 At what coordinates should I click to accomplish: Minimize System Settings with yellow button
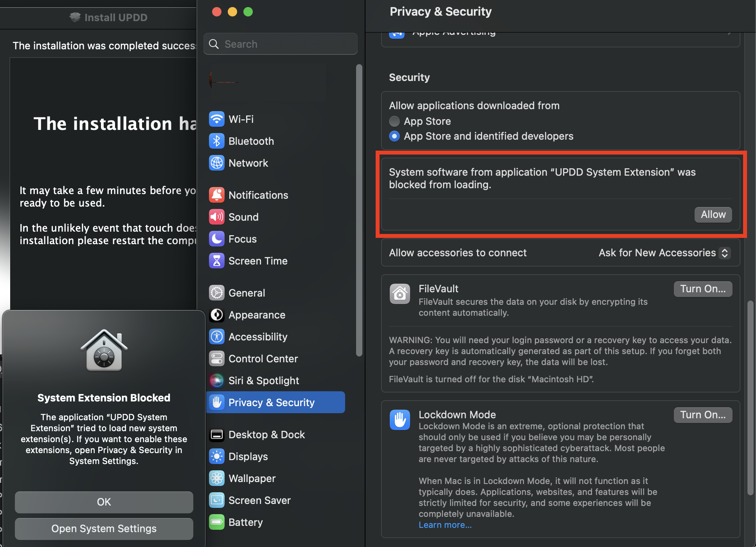pos(232,12)
